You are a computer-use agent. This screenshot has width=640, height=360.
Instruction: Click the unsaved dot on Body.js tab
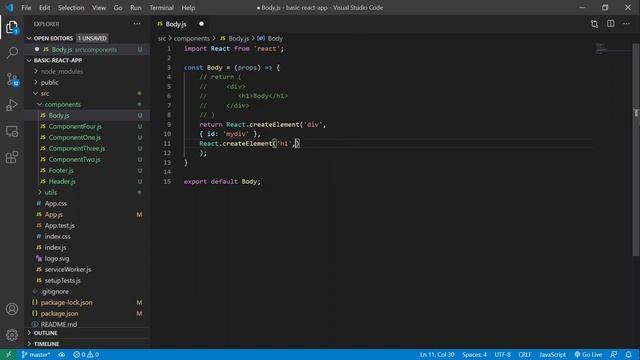click(x=201, y=24)
